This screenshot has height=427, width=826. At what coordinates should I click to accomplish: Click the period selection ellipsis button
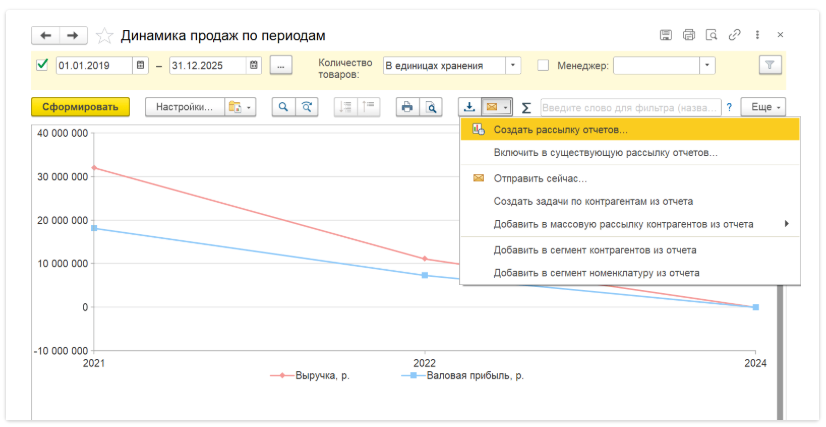tap(281, 65)
